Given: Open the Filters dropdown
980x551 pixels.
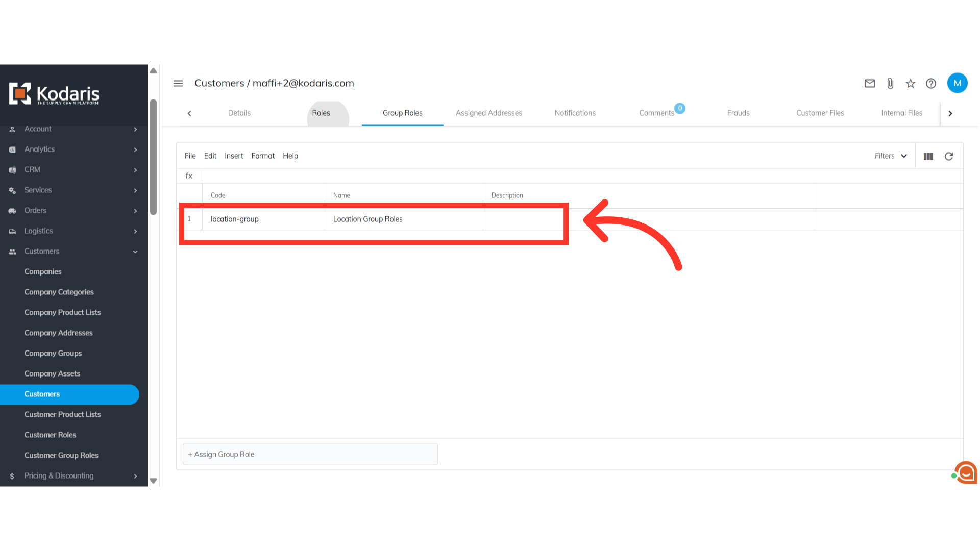Looking at the screenshot, I should (890, 156).
